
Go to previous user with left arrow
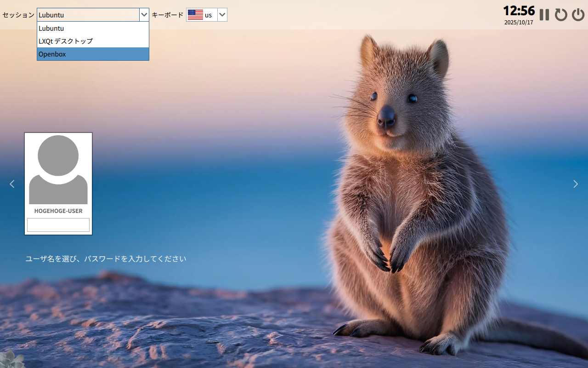pyautogui.click(x=12, y=184)
